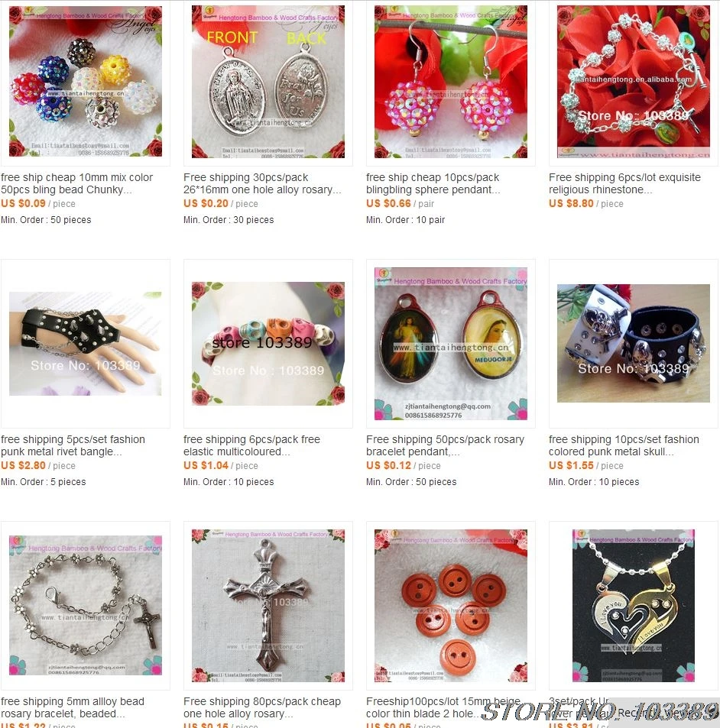The width and height of the screenshot is (720, 728).
Task: Open the punk skull leather wristband image
Action: point(633,343)
